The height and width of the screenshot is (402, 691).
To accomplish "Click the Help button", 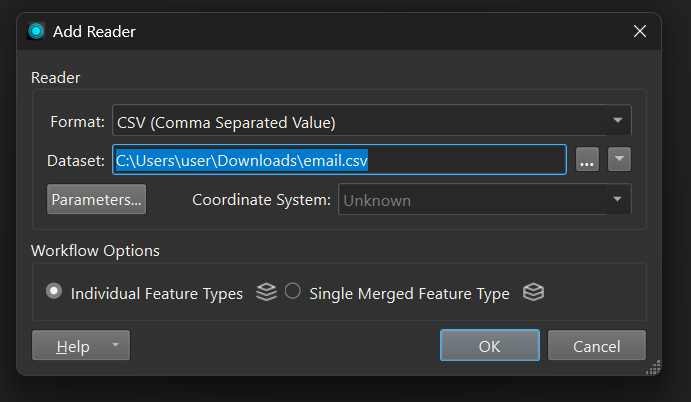I will pyautogui.click(x=72, y=346).
